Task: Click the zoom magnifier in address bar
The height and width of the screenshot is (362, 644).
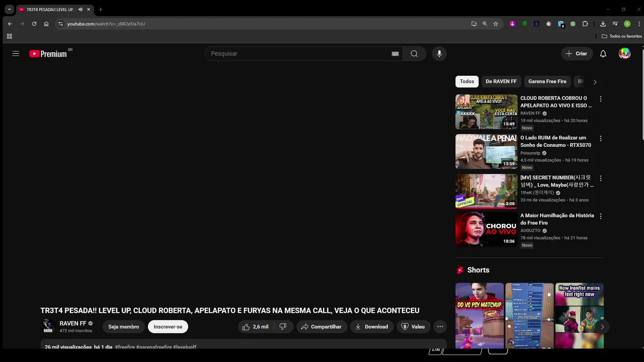Action: 485,24
